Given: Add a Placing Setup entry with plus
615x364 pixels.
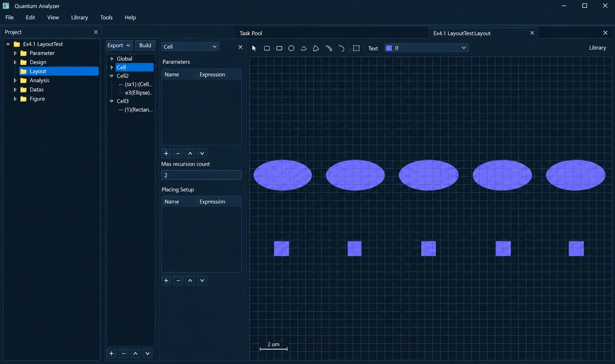Looking at the screenshot, I should tap(166, 281).
